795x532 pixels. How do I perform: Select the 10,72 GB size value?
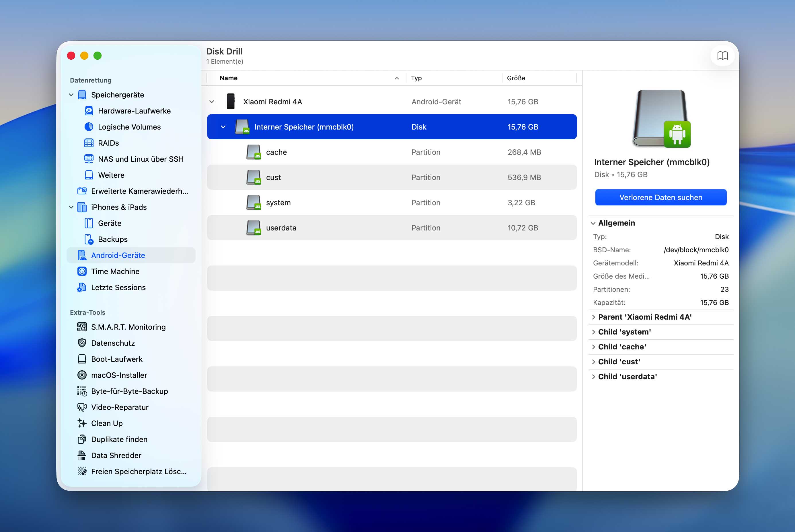point(523,228)
